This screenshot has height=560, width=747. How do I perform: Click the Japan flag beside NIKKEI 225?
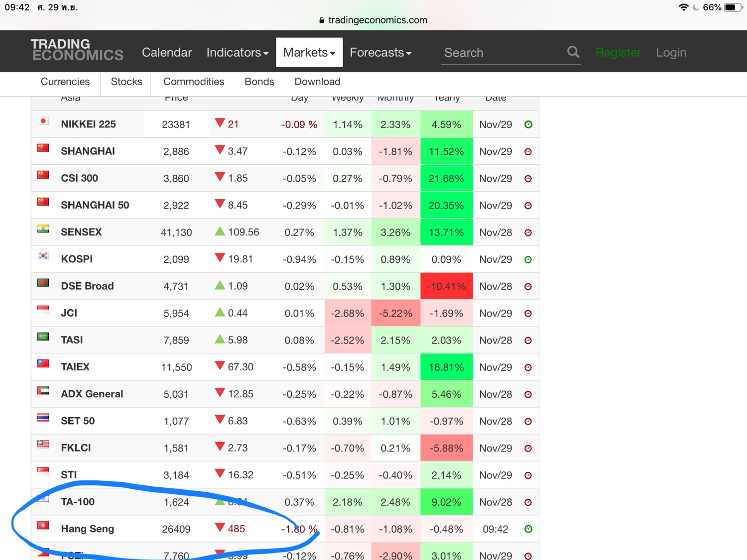(x=43, y=120)
